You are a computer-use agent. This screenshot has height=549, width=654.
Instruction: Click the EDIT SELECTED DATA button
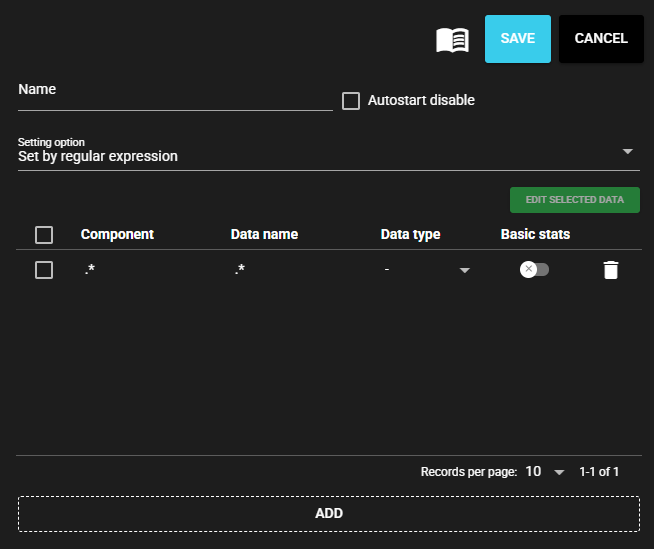[574, 200]
